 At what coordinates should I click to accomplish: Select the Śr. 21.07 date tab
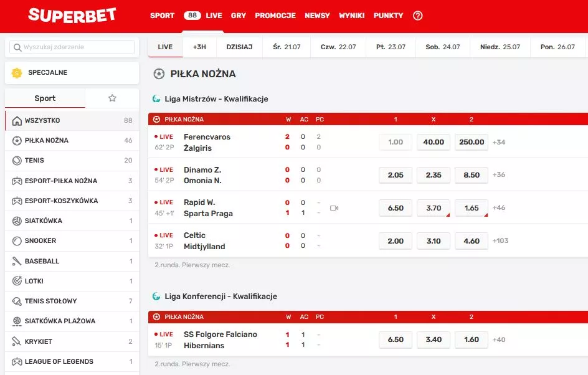pos(287,47)
